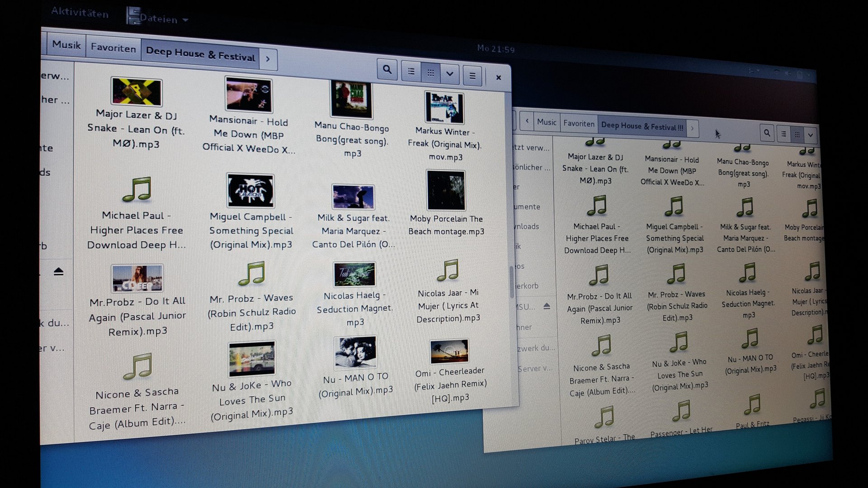Select Michael Paul music icon in back window
This screenshot has height=488, width=868.
click(597, 205)
